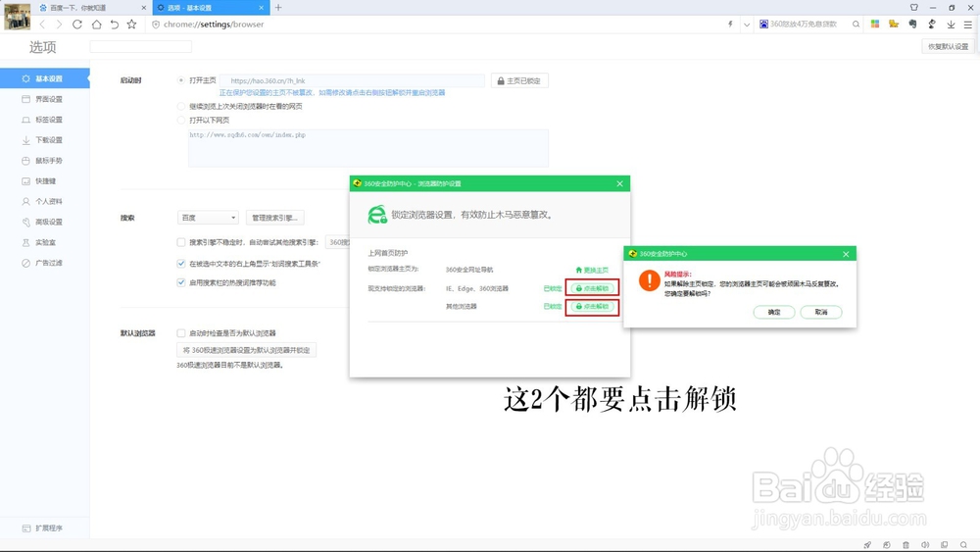Open 实验室 in the sidebar
980x552 pixels.
[x=44, y=242]
